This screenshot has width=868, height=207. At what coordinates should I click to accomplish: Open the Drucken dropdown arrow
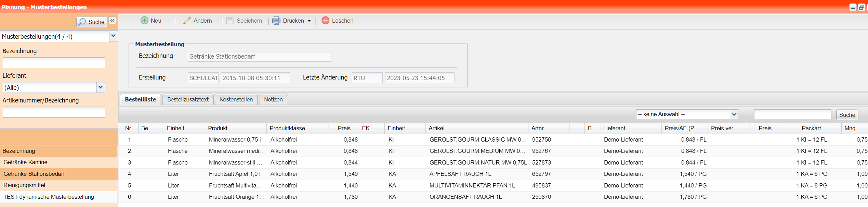pyautogui.click(x=309, y=21)
